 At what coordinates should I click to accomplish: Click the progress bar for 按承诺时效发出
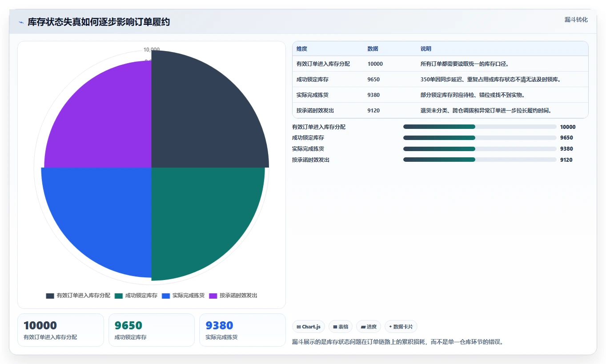(480, 160)
